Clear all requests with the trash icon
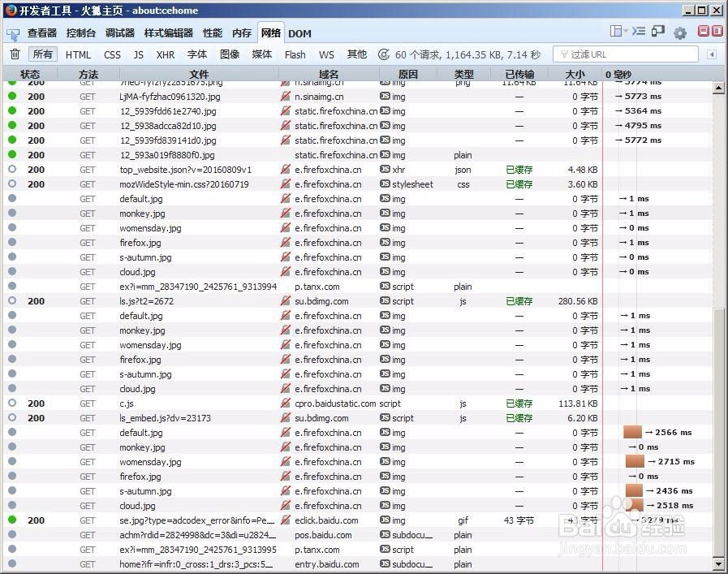Screen dimensions: 728x574 [15, 54]
